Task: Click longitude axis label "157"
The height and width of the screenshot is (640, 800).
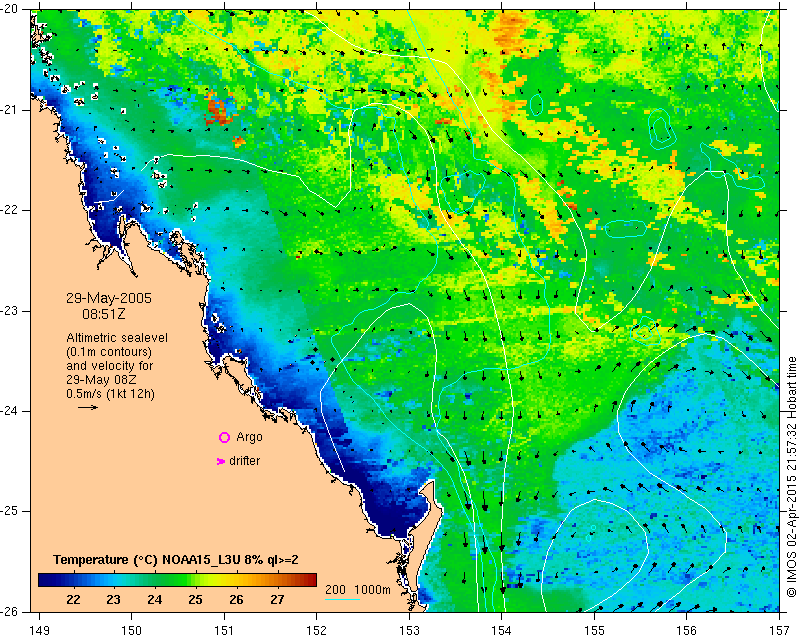Action: 780,631
